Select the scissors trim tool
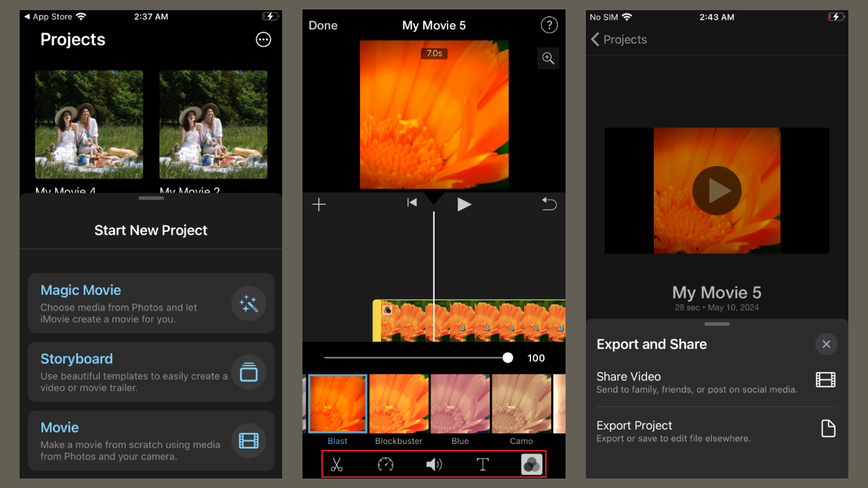 pyautogui.click(x=336, y=464)
